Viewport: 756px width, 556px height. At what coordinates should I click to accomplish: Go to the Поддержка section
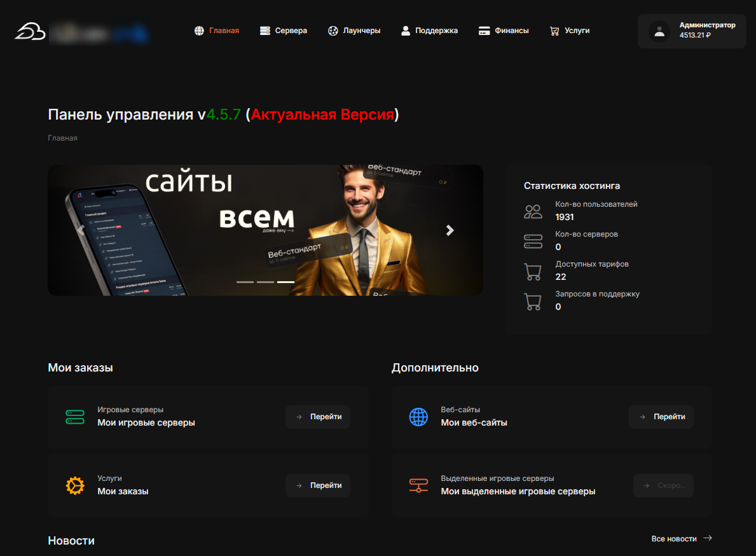(x=429, y=31)
